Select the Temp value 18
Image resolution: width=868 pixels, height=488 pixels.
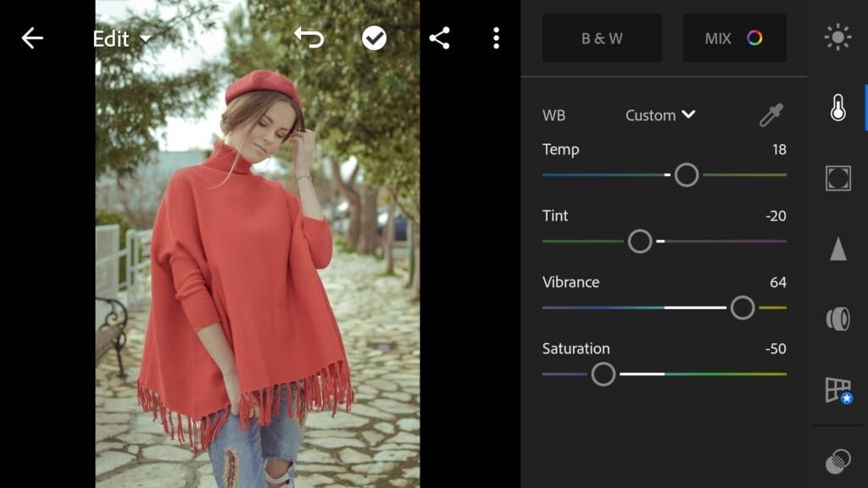779,149
